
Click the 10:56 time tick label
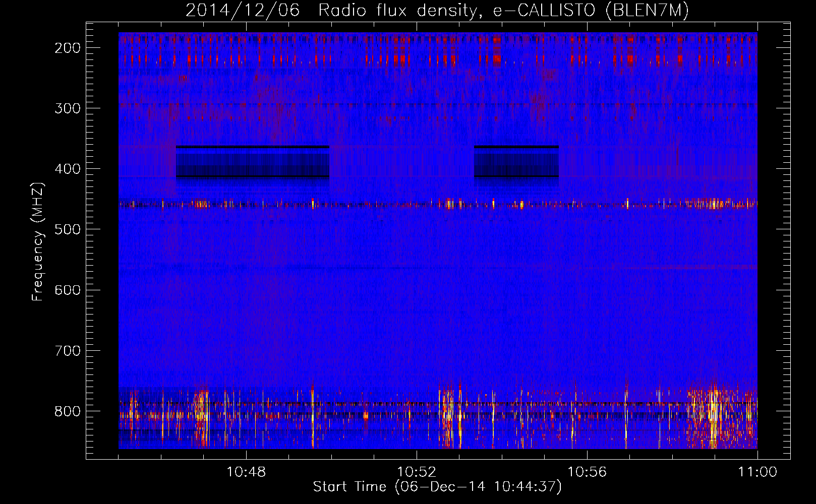coord(587,472)
